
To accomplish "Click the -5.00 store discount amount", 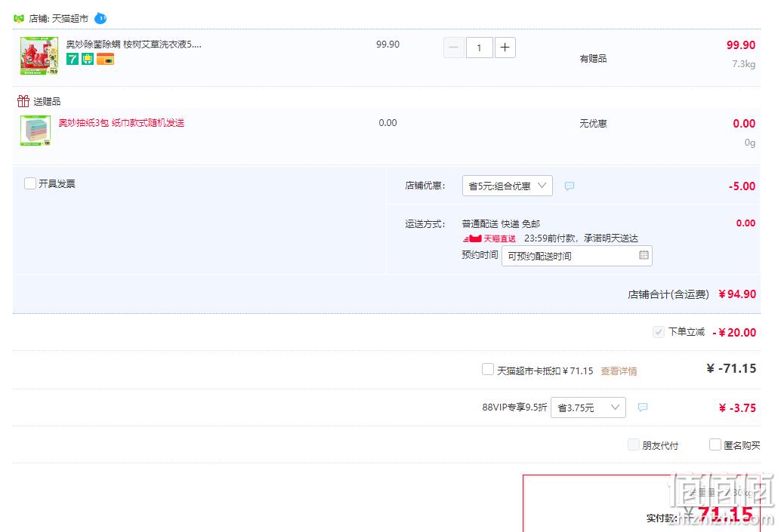I will click(x=742, y=186).
